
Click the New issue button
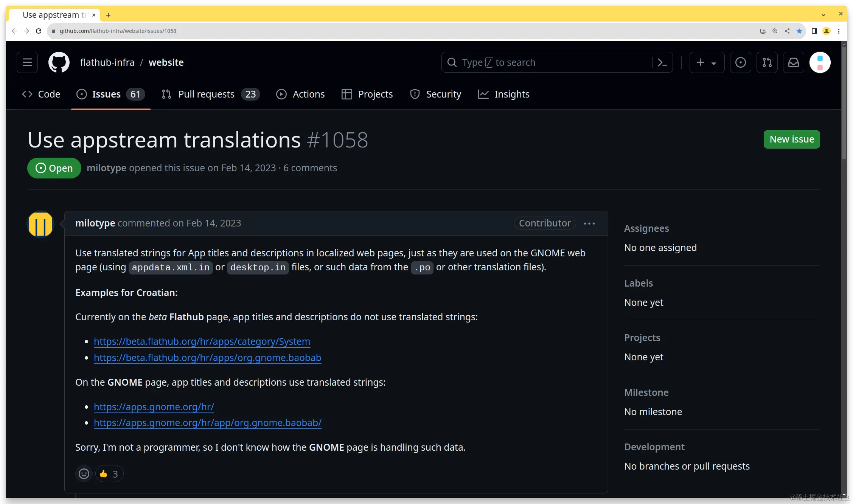tap(792, 140)
